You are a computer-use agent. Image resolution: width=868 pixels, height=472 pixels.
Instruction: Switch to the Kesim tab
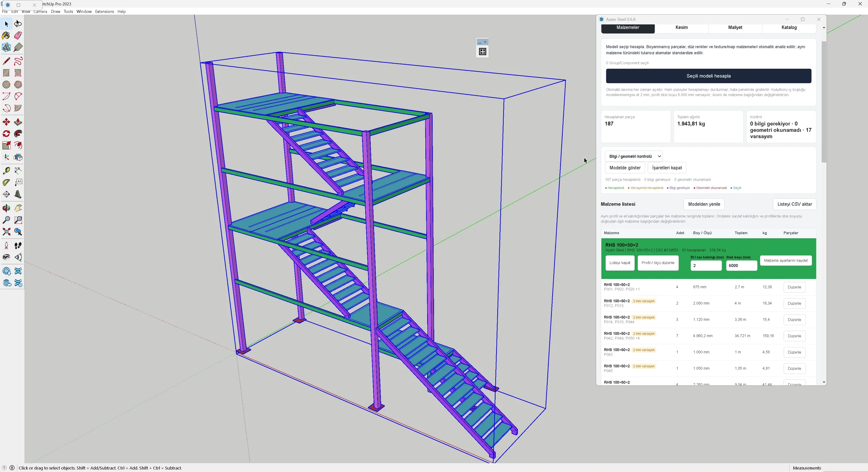[681, 27]
